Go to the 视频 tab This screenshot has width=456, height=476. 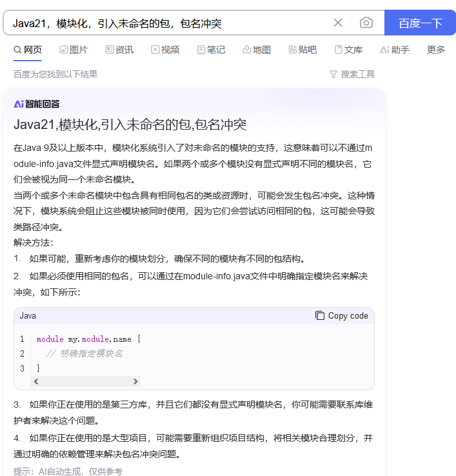165,50
